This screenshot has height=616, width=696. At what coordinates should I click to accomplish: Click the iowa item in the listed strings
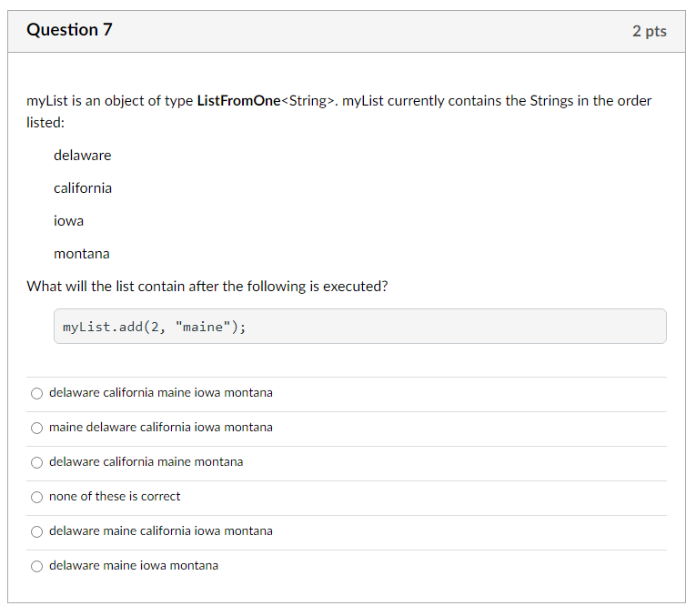69,221
